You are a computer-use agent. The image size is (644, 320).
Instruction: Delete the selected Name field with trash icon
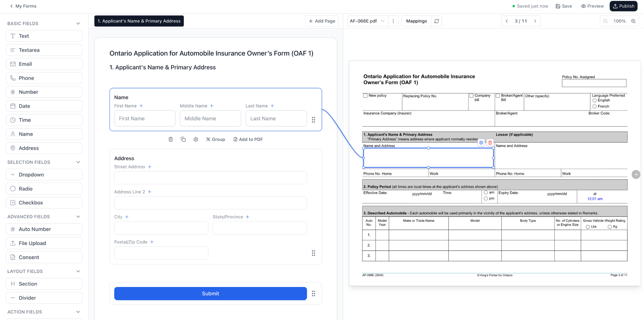coord(170,139)
